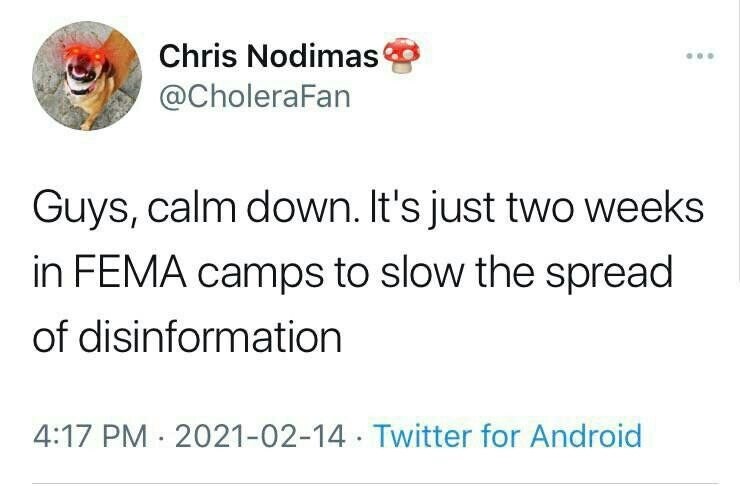
Task: Click the mushroom emoji beside the name
Action: pyautogui.click(x=397, y=55)
